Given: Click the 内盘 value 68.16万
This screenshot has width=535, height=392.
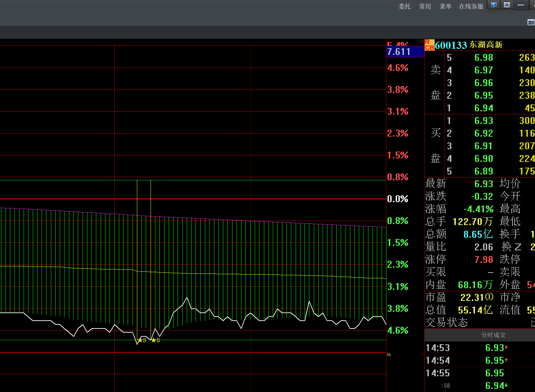Looking at the screenshot, I should pyautogui.click(x=475, y=285).
